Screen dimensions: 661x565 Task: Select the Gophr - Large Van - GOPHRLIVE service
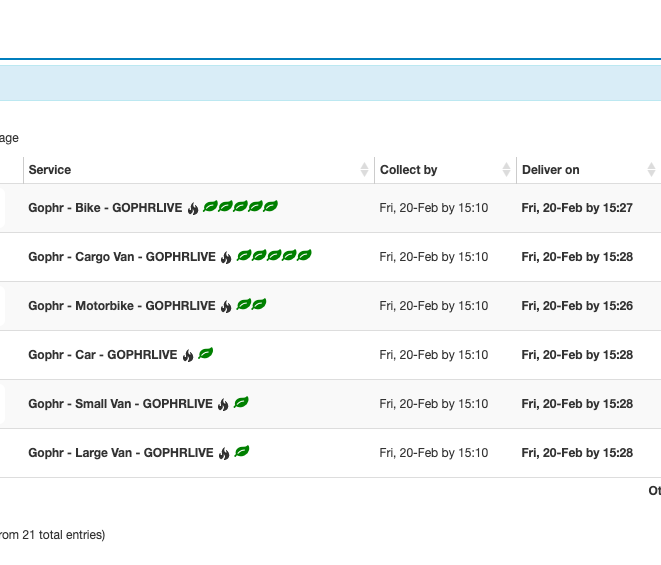tap(121, 452)
